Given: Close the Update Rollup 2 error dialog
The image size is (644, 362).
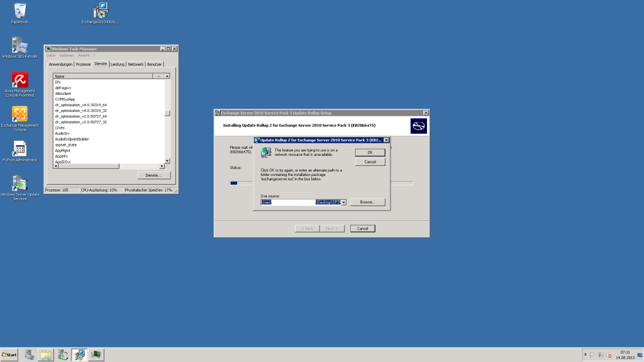Looking at the screenshot, I should pyautogui.click(x=386, y=140).
